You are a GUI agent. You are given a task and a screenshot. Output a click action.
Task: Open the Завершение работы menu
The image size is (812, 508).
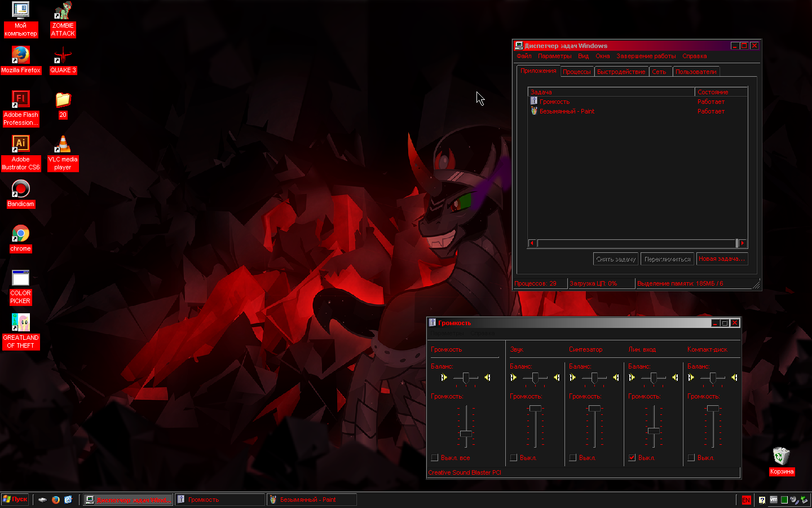pyautogui.click(x=646, y=56)
